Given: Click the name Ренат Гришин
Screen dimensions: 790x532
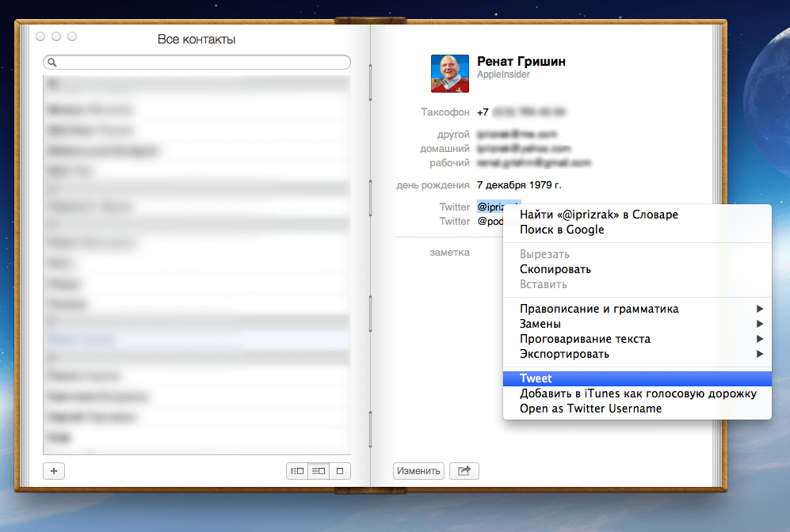Looking at the screenshot, I should (x=521, y=62).
